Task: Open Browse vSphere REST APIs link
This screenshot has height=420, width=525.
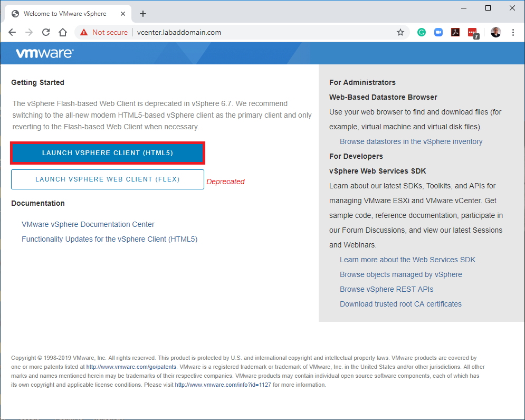Action: 386,289
